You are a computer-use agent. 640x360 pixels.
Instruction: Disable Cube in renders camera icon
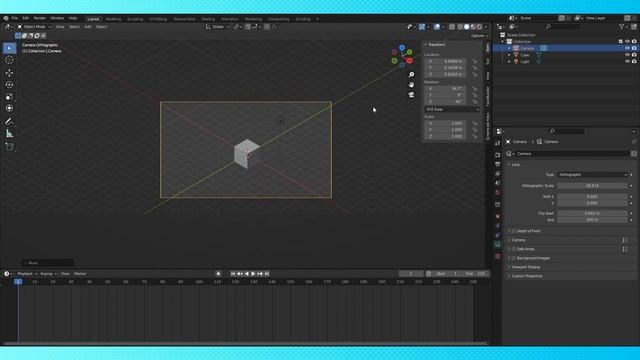coord(634,55)
